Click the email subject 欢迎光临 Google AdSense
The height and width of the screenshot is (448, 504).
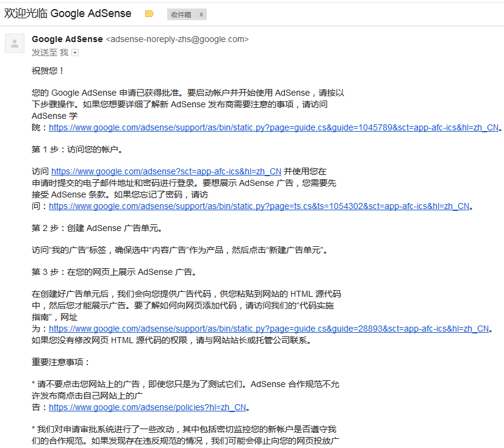68,13
